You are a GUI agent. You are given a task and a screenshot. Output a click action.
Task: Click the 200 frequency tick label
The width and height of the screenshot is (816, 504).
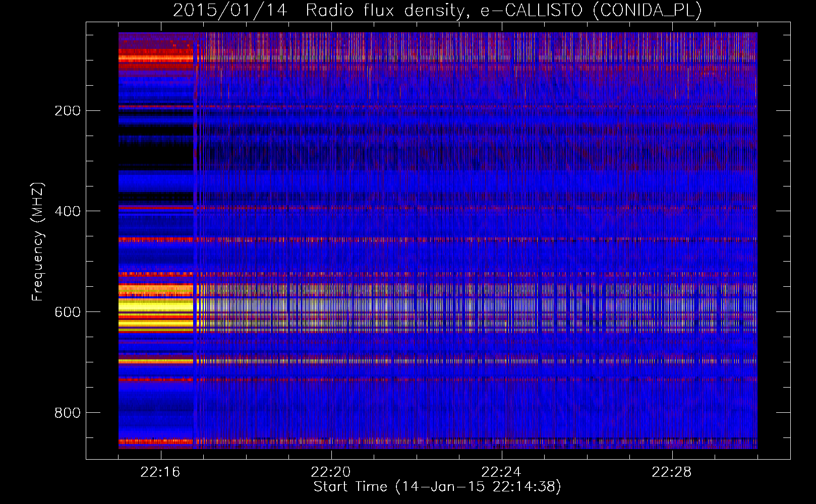pyautogui.click(x=68, y=110)
